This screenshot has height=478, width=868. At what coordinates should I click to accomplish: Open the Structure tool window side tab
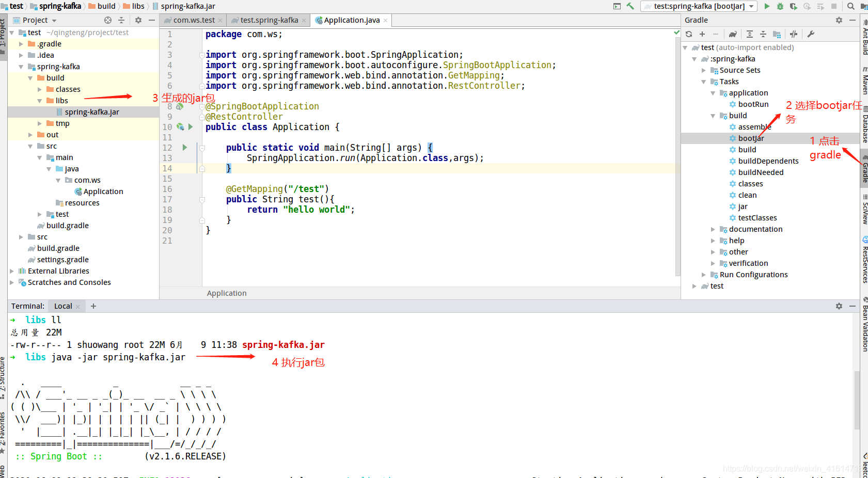click(3, 378)
